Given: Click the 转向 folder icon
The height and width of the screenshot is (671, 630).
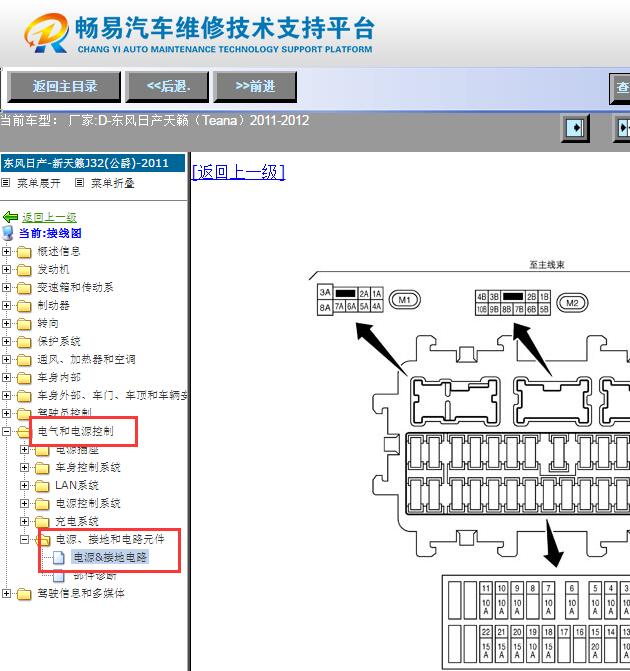Looking at the screenshot, I should pyautogui.click(x=24, y=324).
